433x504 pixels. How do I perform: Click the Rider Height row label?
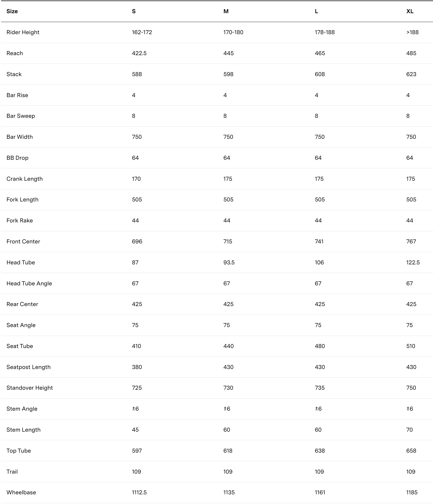coord(23,32)
